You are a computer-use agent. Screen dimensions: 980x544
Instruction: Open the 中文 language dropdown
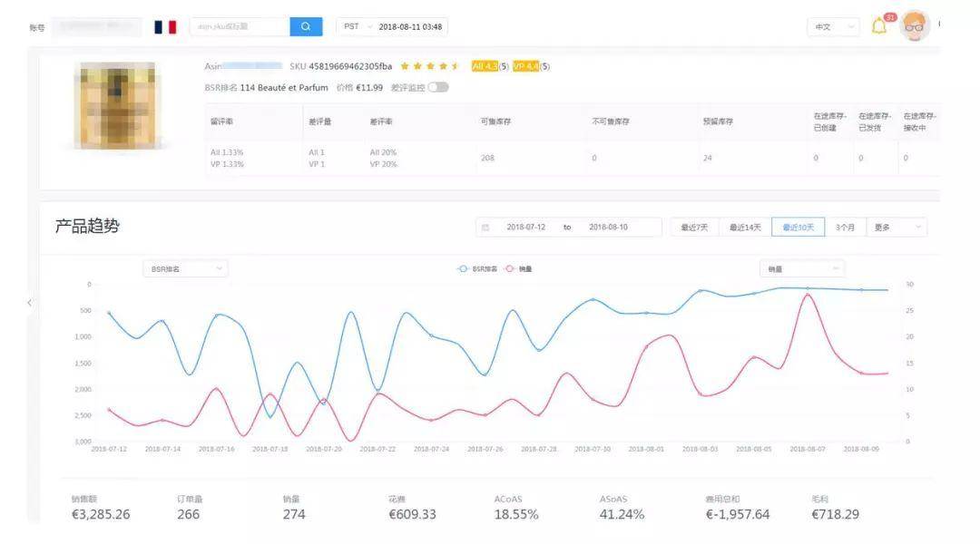click(x=833, y=27)
